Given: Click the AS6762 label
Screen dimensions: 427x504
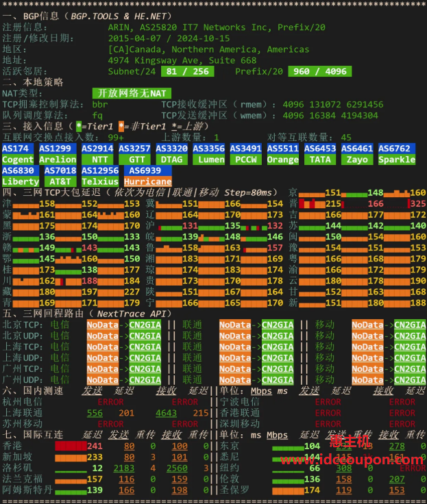Looking at the screenshot, I should (x=397, y=149).
